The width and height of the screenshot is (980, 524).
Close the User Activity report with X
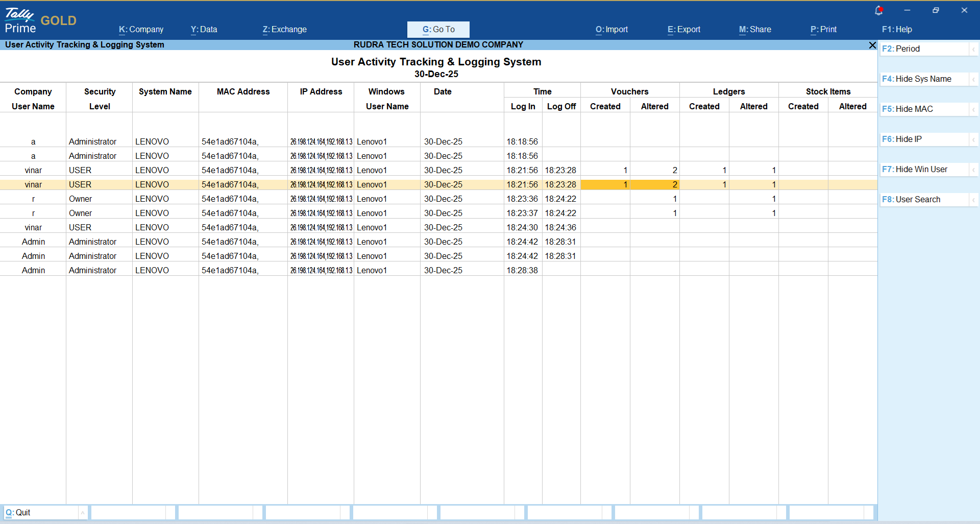coord(872,45)
